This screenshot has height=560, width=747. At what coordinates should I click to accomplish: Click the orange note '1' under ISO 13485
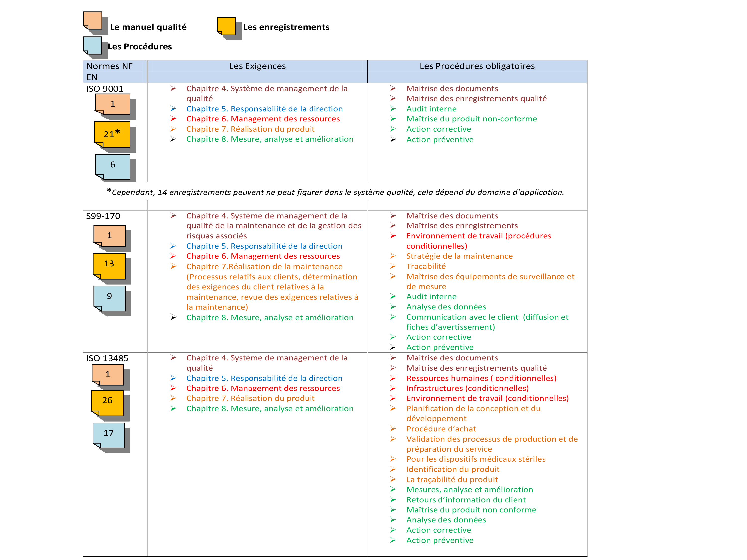tap(108, 375)
